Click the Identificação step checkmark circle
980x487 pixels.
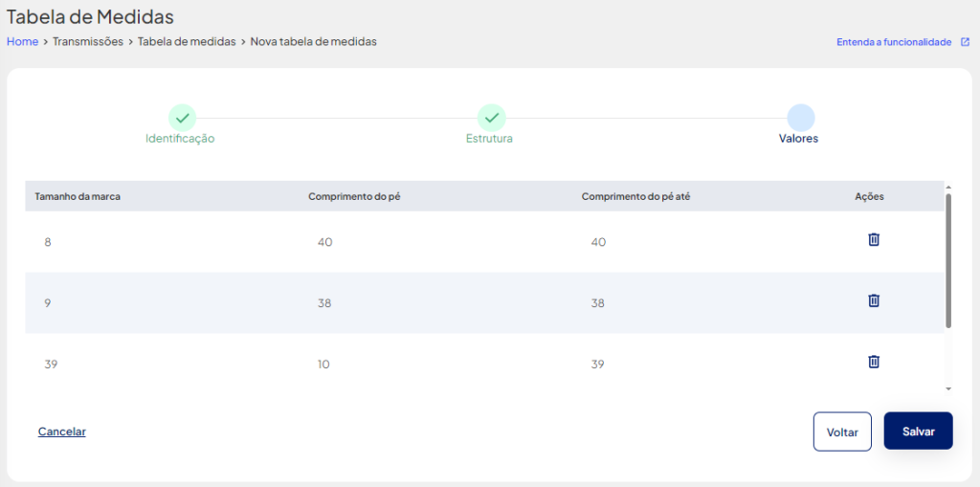tap(183, 118)
